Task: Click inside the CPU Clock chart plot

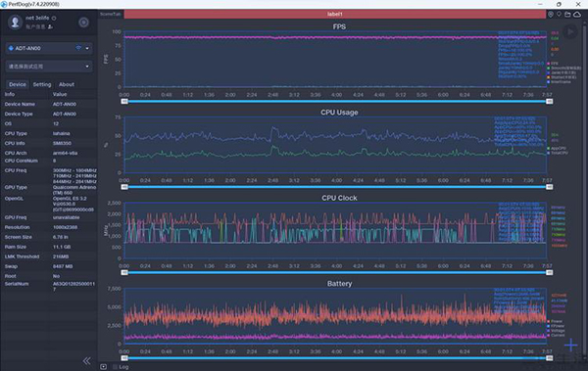Action: point(335,230)
